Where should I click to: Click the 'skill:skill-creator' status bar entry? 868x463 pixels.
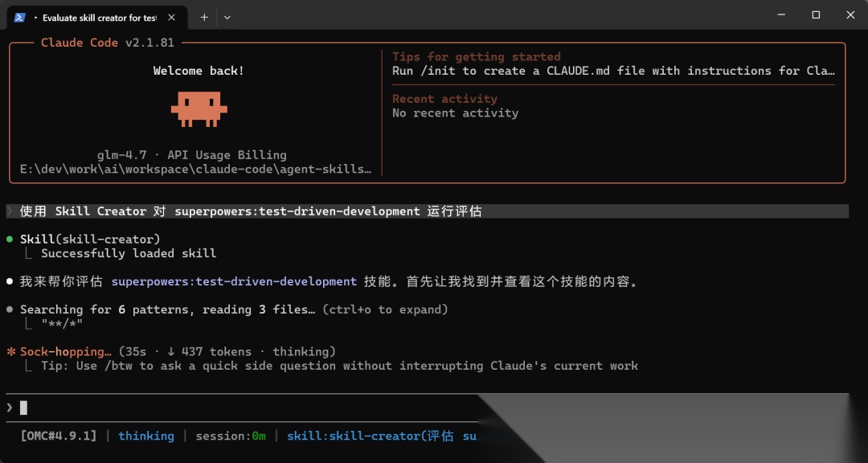pos(382,436)
